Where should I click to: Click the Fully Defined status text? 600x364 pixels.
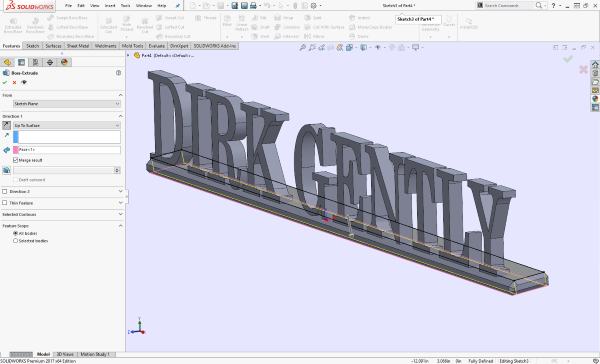[x=481, y=361]
